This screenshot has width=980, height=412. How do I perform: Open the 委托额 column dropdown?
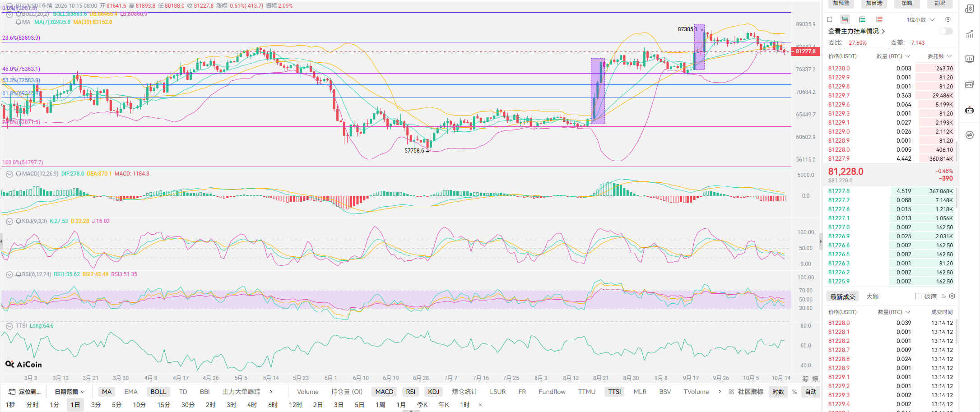[940, 56]
